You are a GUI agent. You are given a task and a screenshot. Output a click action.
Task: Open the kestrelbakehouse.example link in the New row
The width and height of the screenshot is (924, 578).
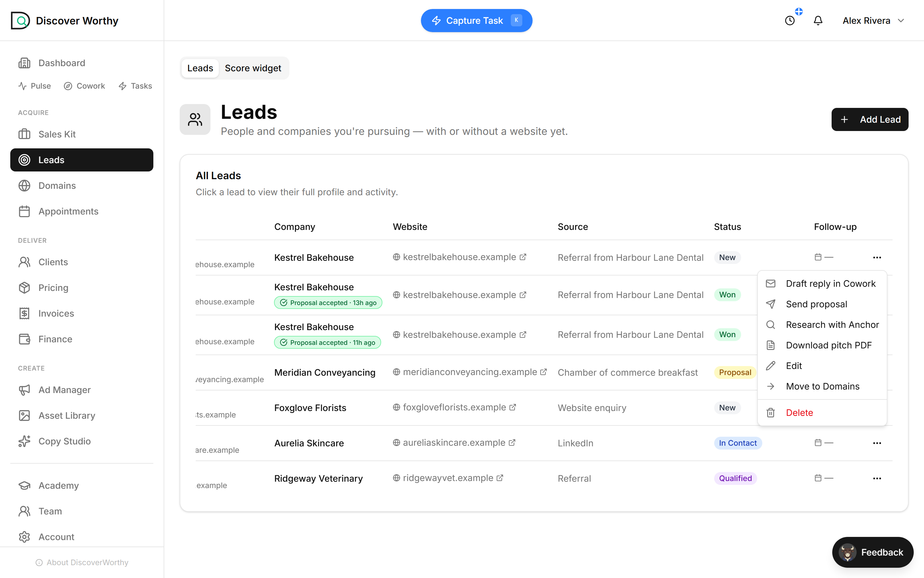point(459,257)
